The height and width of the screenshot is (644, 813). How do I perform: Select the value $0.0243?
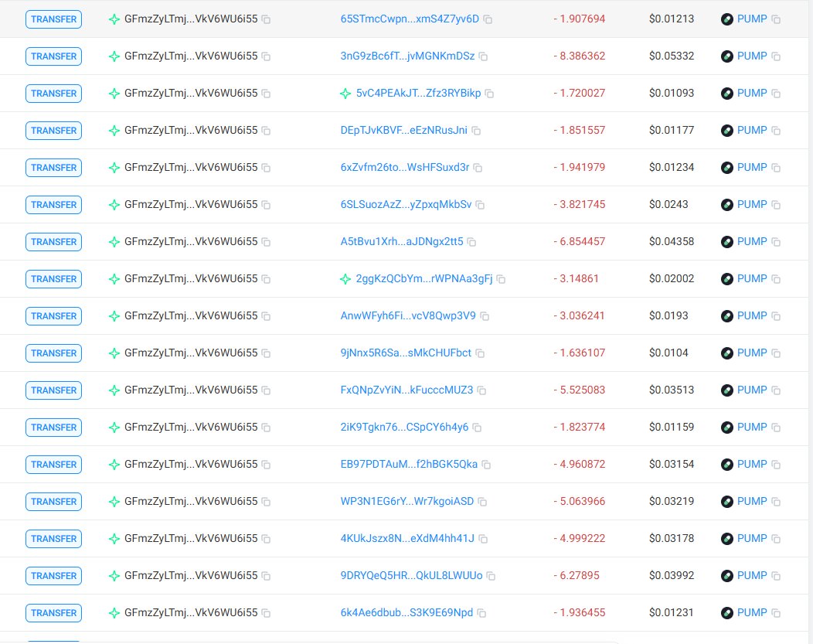click(x=668, y=204)
